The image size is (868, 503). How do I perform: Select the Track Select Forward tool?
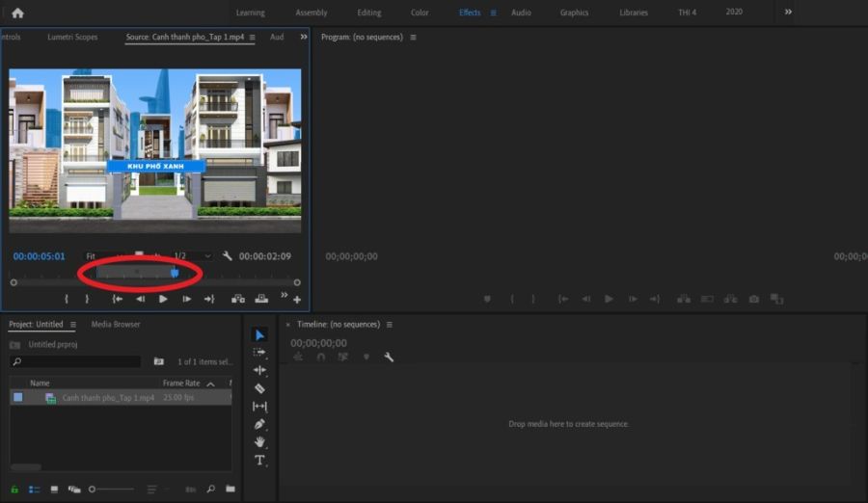[x=259, y=353]
